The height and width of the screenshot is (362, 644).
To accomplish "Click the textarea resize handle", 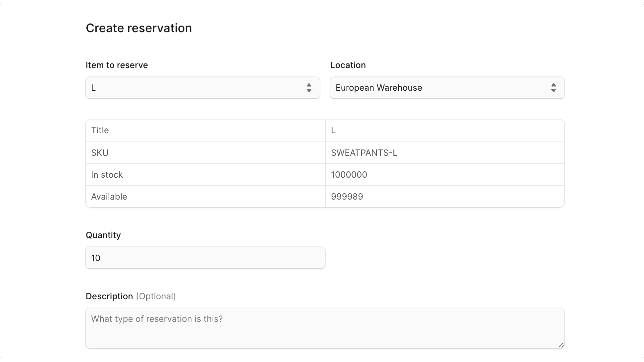I will coord(562,345).
